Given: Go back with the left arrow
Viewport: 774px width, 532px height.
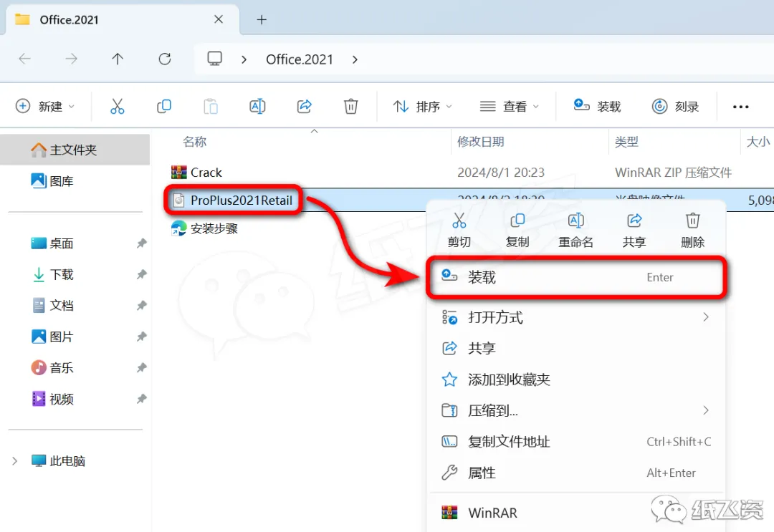Looking at the screenshot, I should point(24,59).
